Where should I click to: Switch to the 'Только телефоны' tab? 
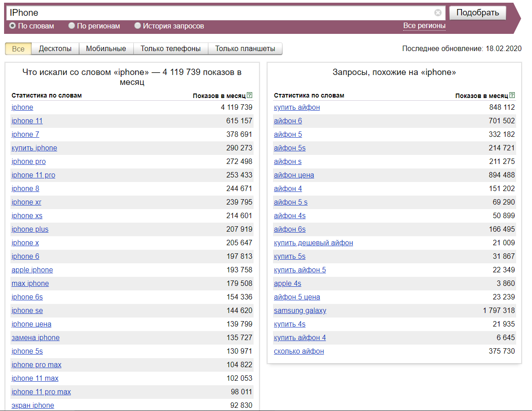point(170,49)
